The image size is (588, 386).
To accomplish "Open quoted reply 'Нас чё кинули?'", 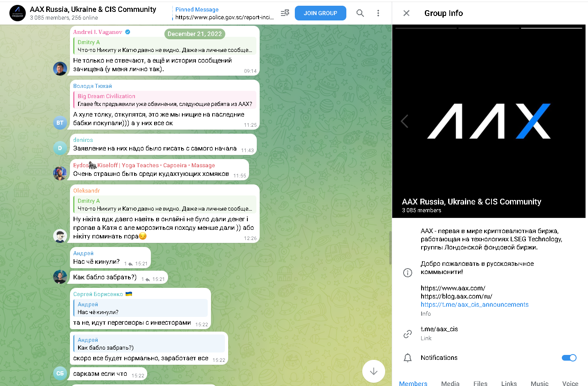I will click(140, 308).
